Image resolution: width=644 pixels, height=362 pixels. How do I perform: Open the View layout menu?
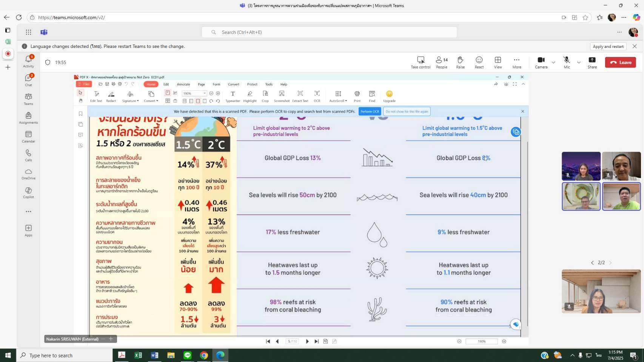(498, 62)
